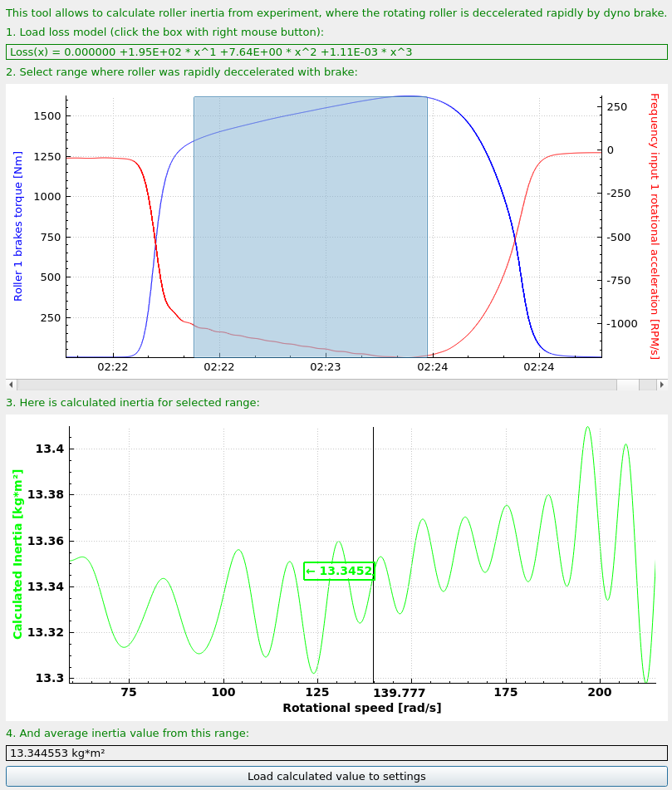Viewport: 672px width, 790px height.
Task: Click the Roller 1 brakes torque axis label
Action: tap(18, 226)
